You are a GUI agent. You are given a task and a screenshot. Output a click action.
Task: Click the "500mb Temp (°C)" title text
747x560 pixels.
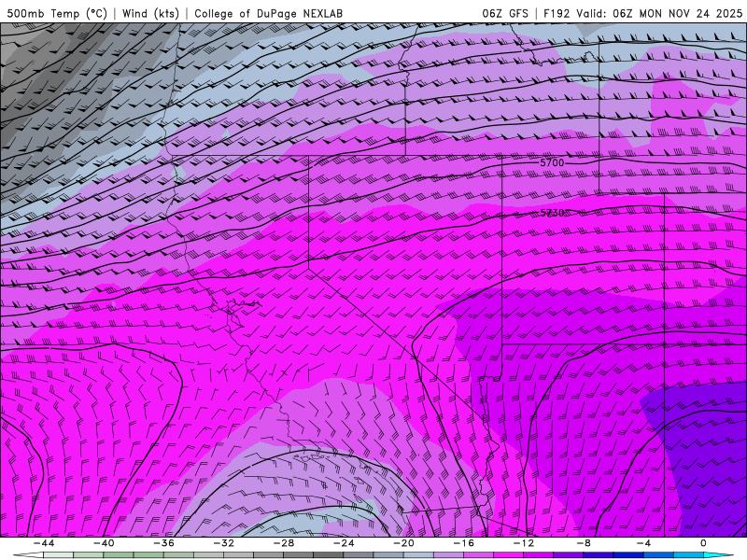pos(57,14)
